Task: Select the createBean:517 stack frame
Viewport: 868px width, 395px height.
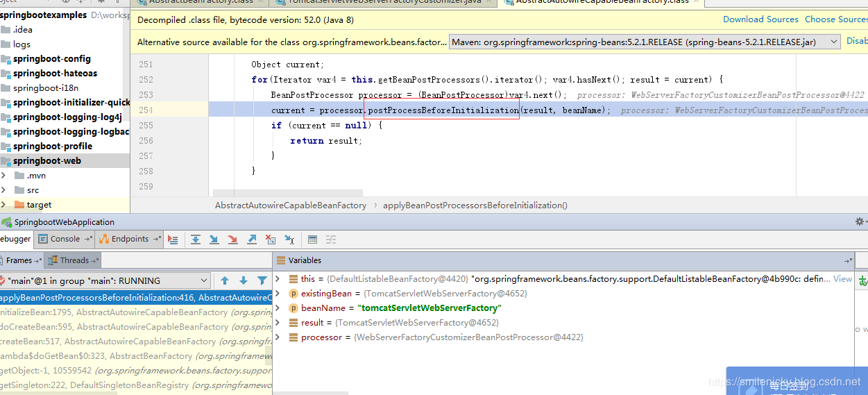Action: pos(136,342)
